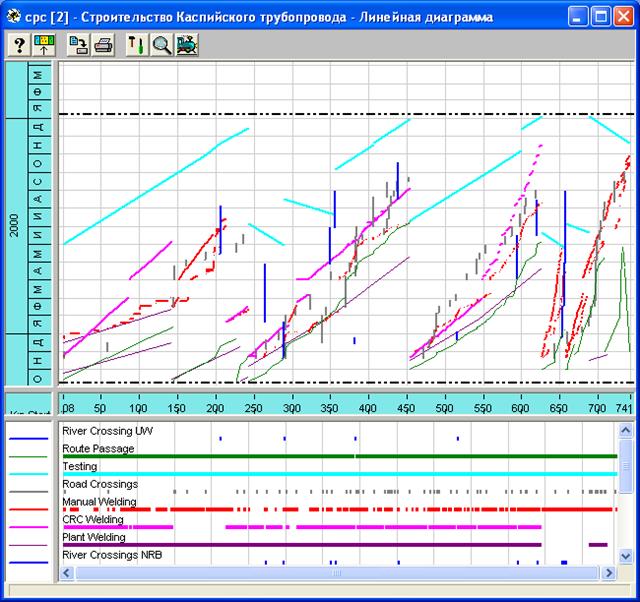Viewport: 640px width, 602px height.
Task: Select the River Crossings NRB row label
Action: tap(112, 554)
